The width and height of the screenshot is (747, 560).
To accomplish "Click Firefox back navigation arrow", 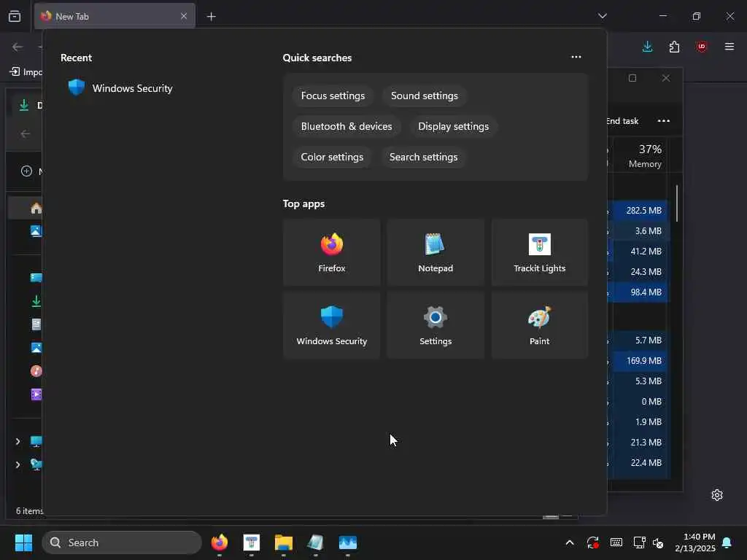I will (x=18, y=47).
